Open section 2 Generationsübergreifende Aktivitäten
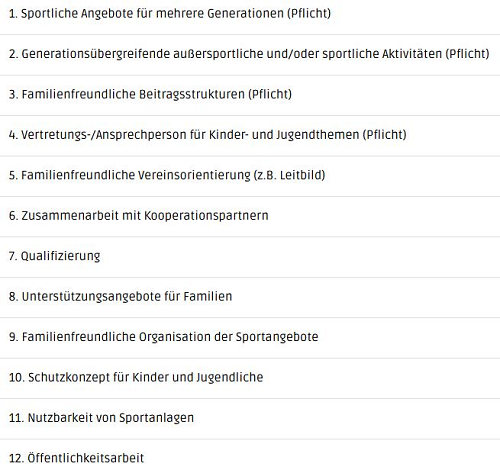 tap(250, 55)
